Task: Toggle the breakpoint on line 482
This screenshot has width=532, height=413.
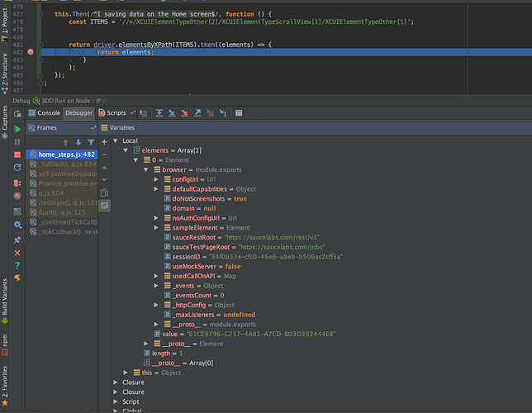Action: (31, 52)
